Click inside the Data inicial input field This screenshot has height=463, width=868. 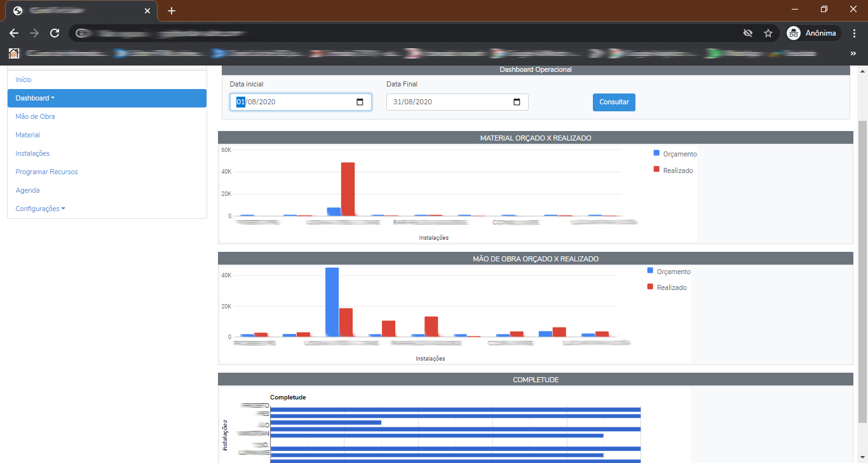point(286,102)
